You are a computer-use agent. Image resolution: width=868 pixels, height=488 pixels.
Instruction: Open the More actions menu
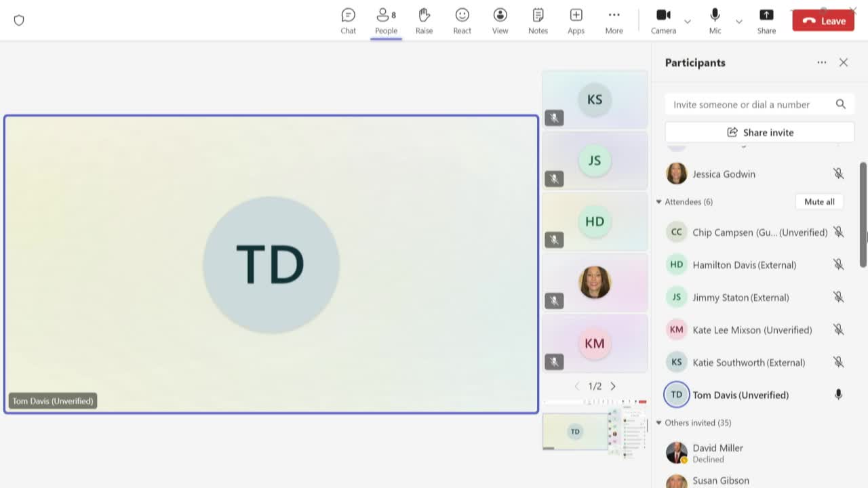614,21
